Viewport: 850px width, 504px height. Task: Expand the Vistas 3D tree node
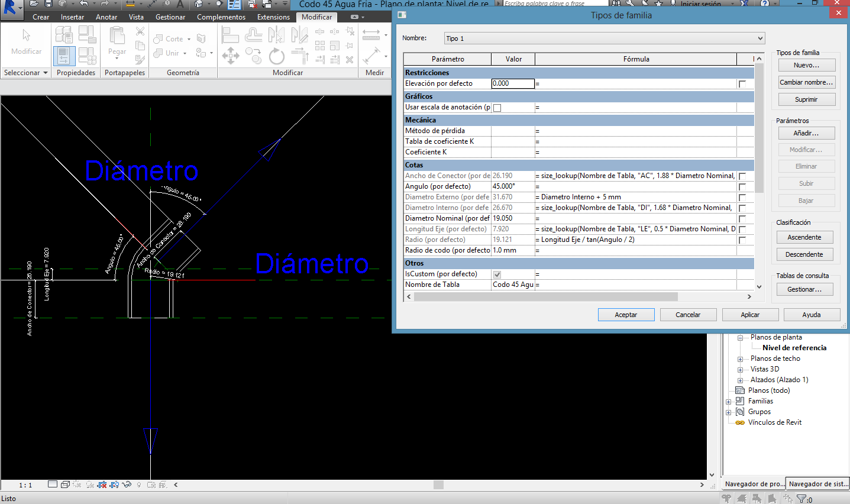[x=740, y=370]
